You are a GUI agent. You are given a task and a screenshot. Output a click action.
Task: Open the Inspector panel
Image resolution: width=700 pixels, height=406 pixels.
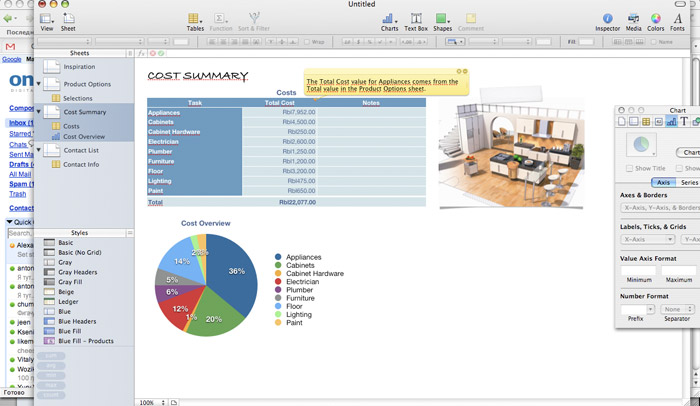click(x=608, y=22)
